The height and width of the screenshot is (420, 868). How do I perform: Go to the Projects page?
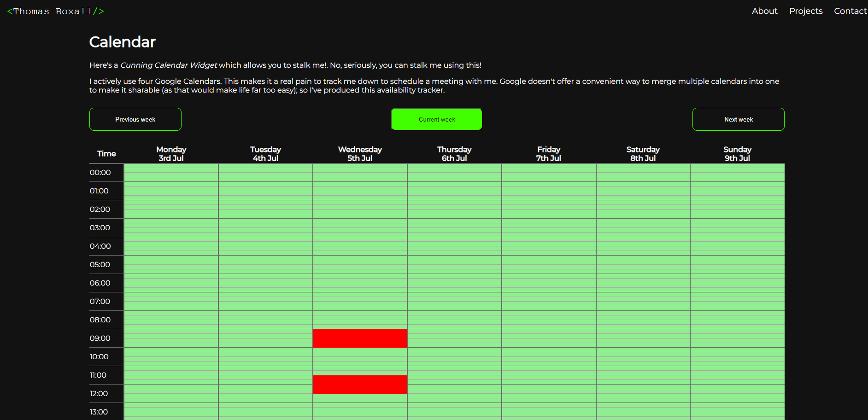click(x=805, y=11)
